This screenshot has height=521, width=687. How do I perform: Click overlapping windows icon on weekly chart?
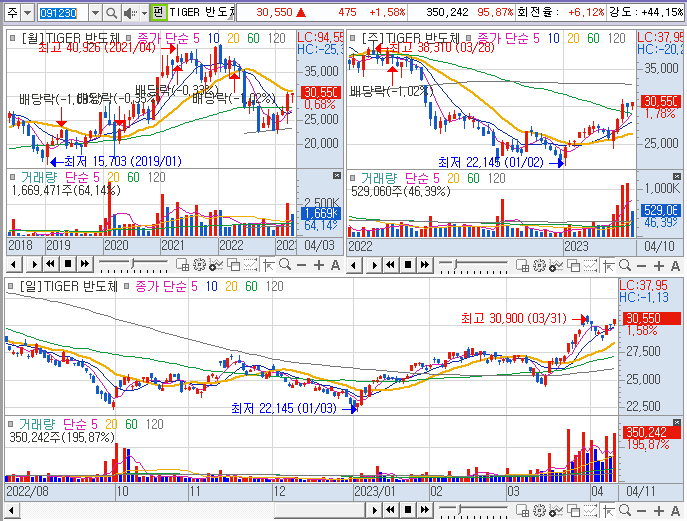(x=574, y=265)
